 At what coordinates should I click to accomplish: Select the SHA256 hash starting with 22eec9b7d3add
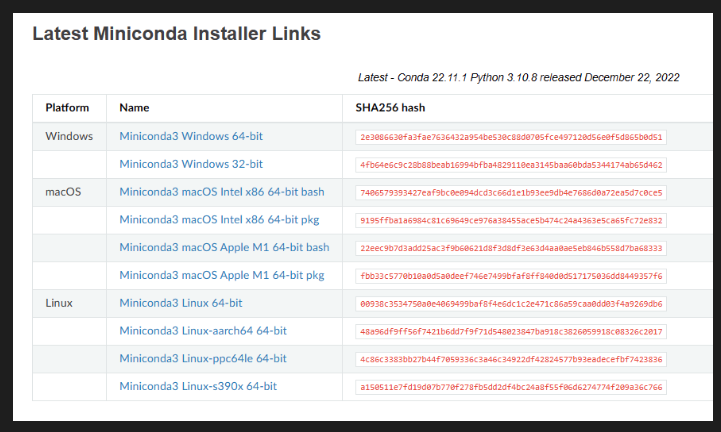[x=511, y=248]
